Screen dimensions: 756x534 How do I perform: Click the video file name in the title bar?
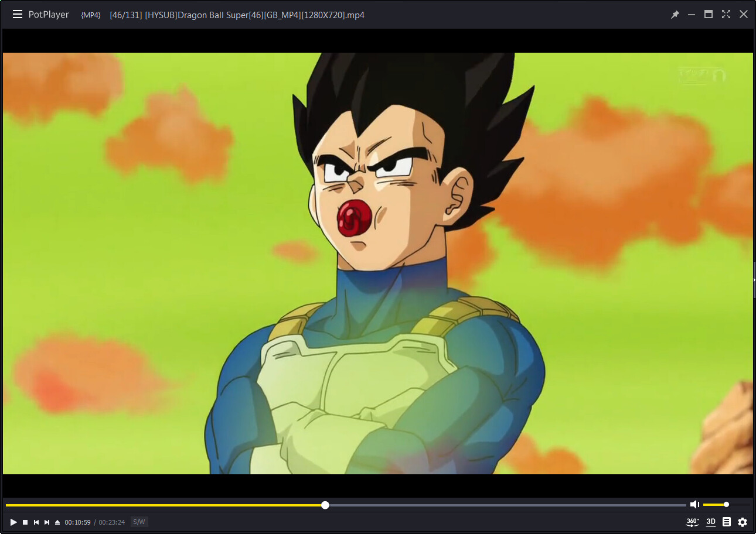tap(237, 15)
